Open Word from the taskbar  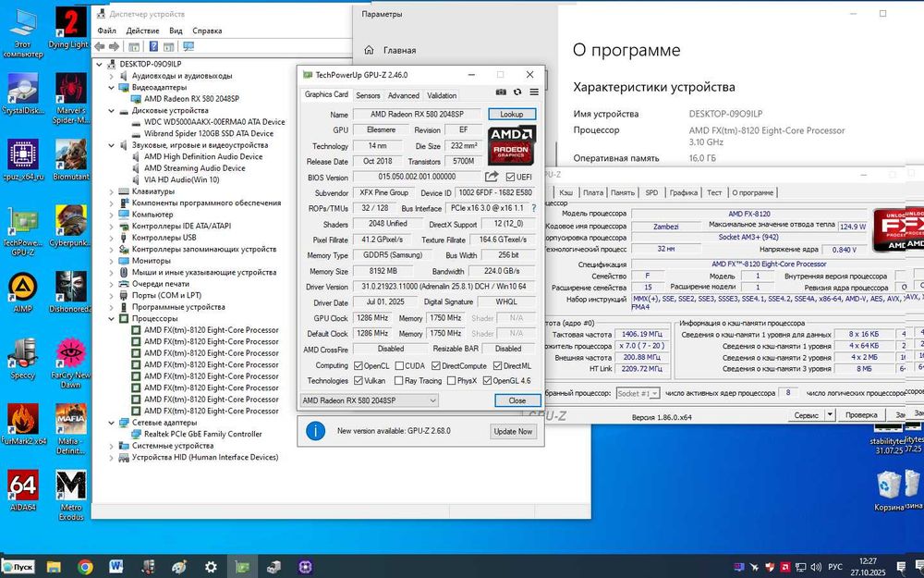[x=116, y=568]
